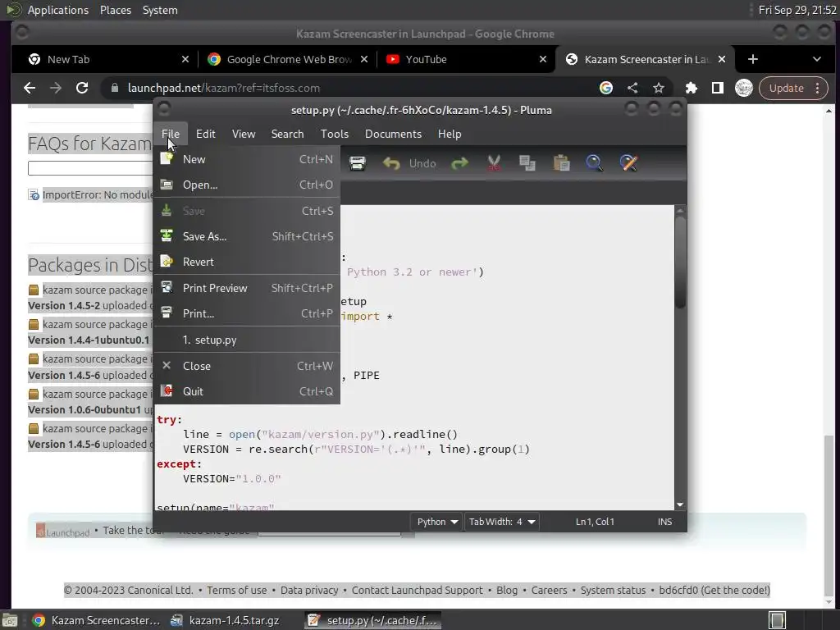Open the Tab Width dropdown in status bar
This screenshot has height=630, width=840.
502,522
